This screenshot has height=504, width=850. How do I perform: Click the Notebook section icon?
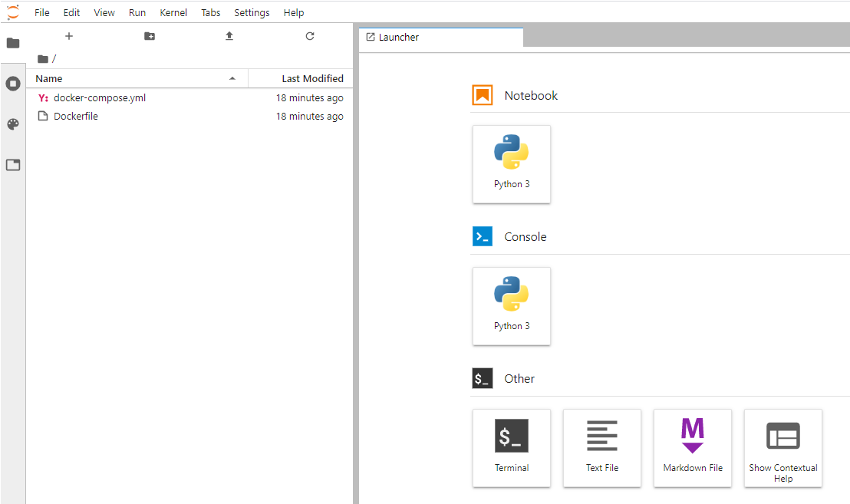coord(482,95)
